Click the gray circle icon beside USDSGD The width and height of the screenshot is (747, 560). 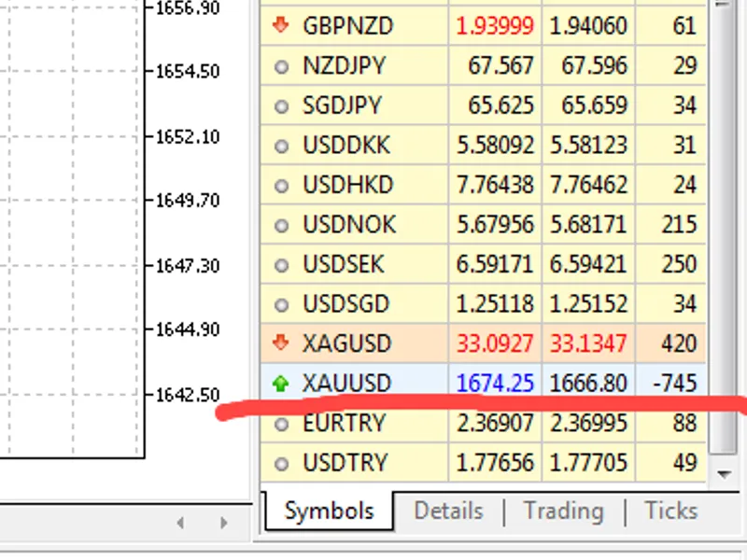pos(282,305)
